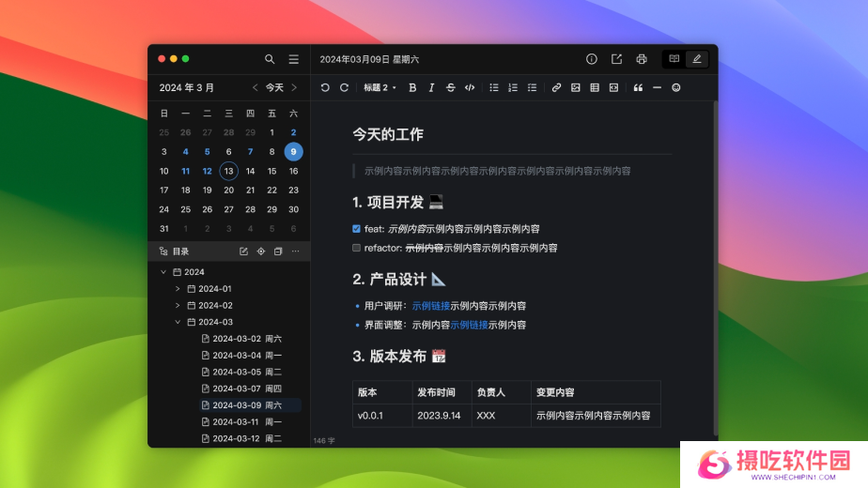Insert a task checklist
Screen dimensions: 868x488
(x=532, y=87)
